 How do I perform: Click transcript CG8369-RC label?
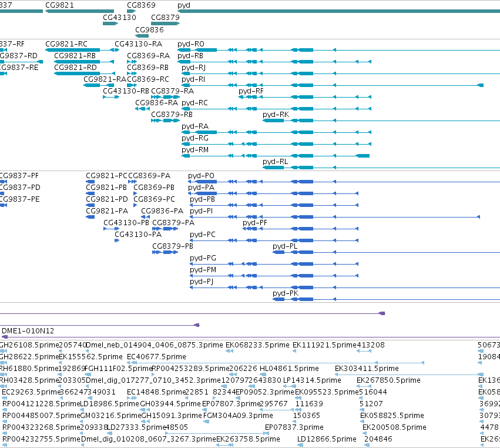pyautogui.click(x=148, y=79)
